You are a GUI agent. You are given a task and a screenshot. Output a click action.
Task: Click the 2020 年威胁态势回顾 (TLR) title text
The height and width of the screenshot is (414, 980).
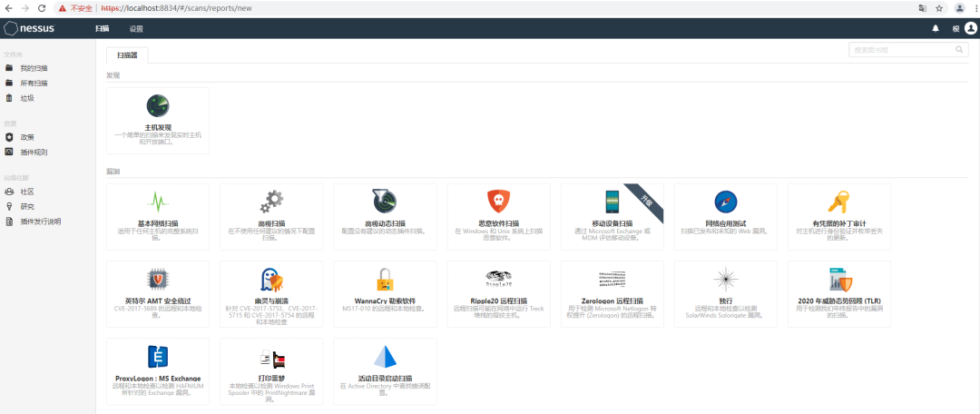(x=839, y=301)
